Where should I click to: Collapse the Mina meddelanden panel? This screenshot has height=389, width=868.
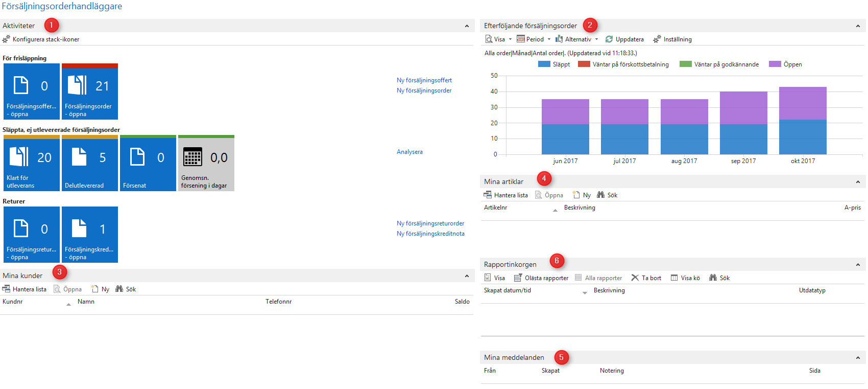click(858, 358)
